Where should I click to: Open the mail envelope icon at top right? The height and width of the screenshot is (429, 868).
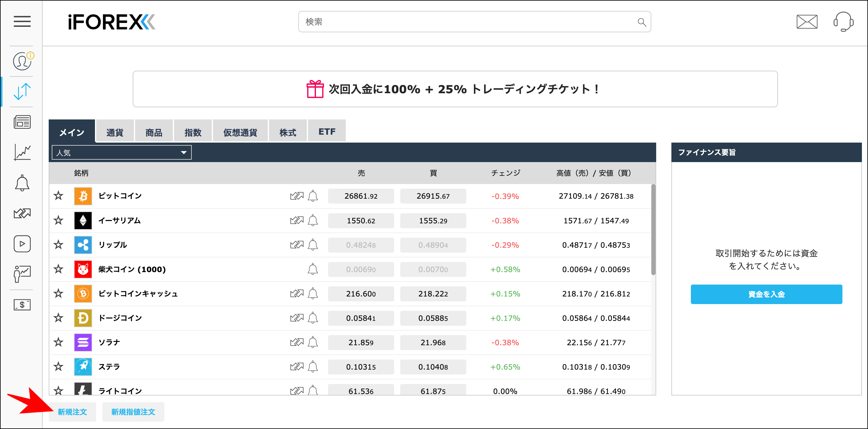point(807,22)
